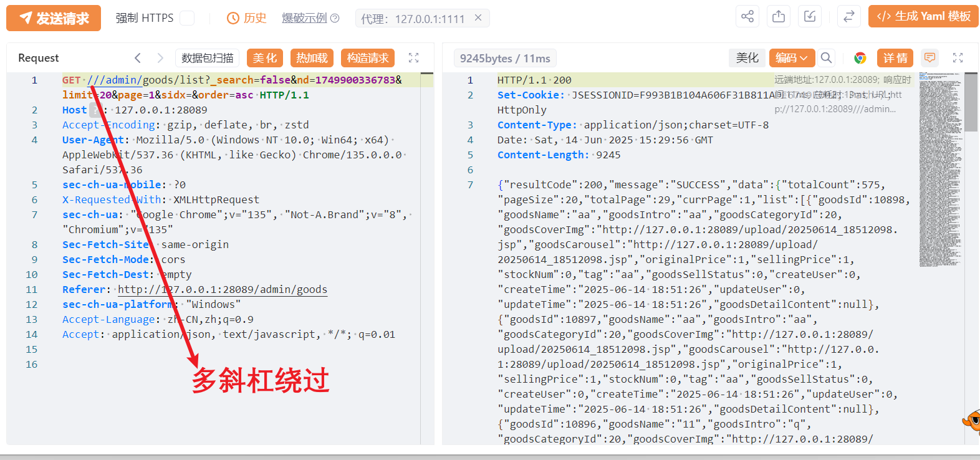The width and height of the screenshot is (980, 460).
Task: Go to previous request with left chevron
Action: pos(138,58)
